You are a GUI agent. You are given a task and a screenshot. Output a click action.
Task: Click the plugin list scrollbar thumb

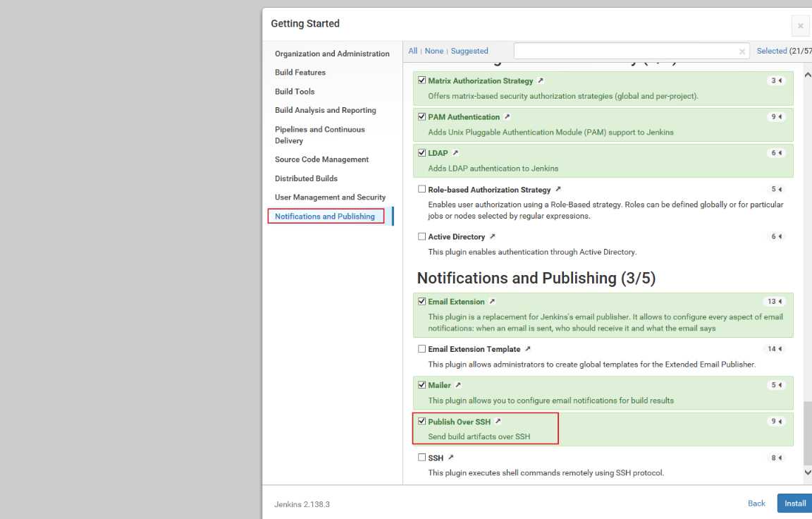coord(807,433)
